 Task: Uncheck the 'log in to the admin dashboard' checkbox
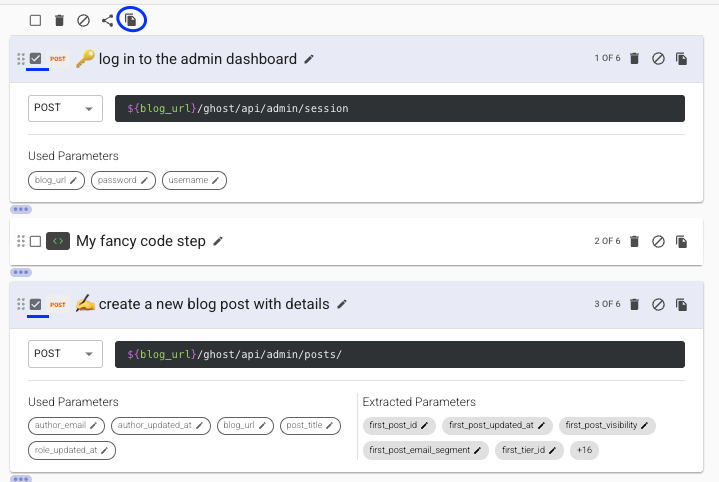(x=36, y=59)
